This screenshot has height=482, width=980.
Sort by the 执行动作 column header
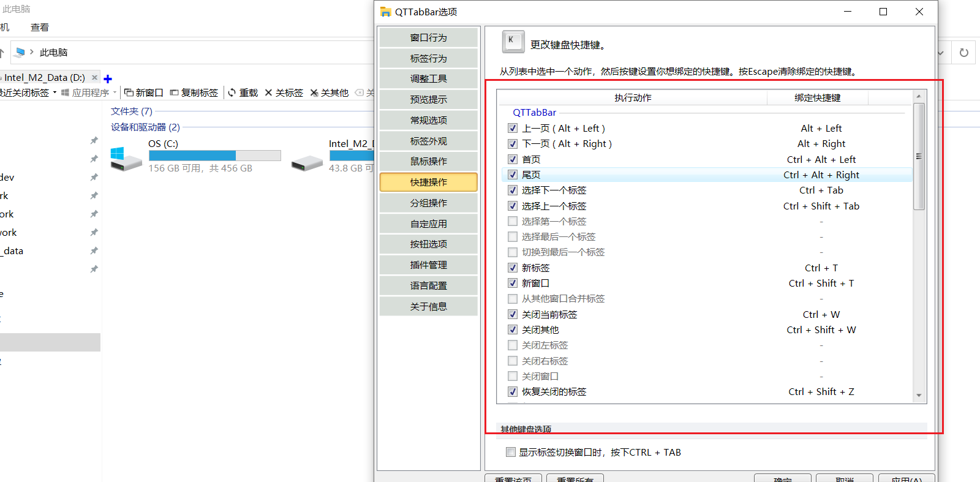pos(633,97)
